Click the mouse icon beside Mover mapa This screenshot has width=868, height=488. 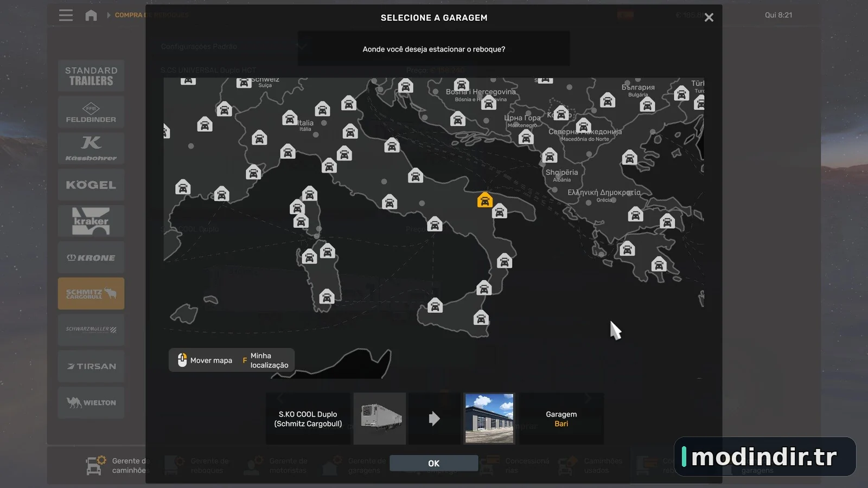pyautogui.click(x=182, y=360)
